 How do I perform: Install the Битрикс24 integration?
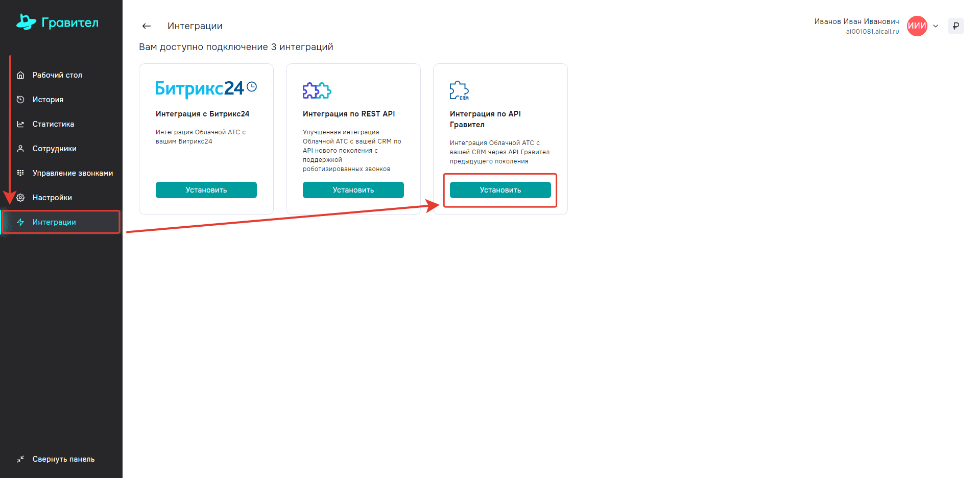tap(206, 190)
